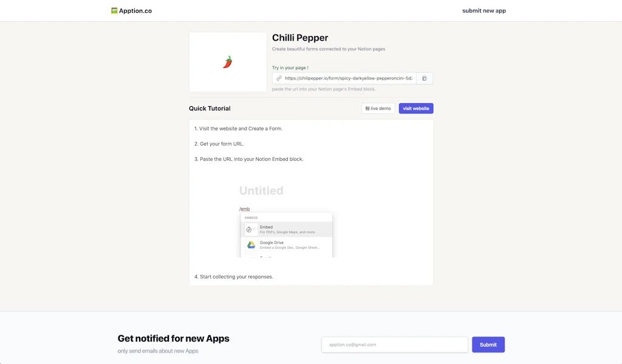The width and height of the screenshot is (622, 364).
Task: Click the chilli pepper app icon
Action: [227, 61]
